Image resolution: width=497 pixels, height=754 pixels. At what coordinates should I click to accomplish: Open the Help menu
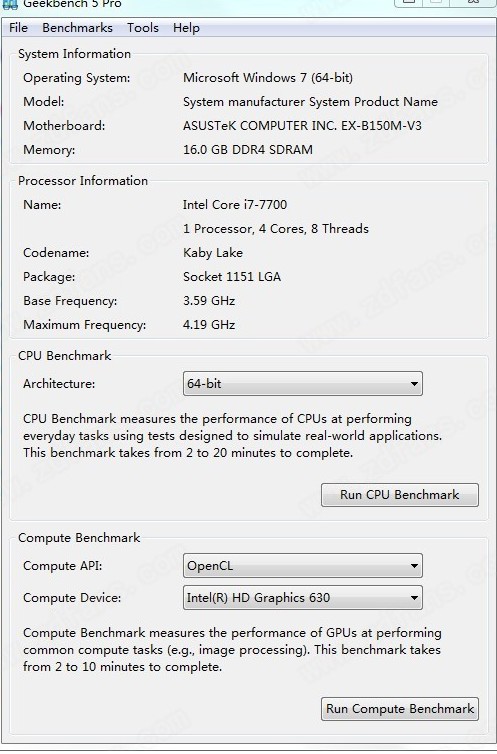(186, 28)
